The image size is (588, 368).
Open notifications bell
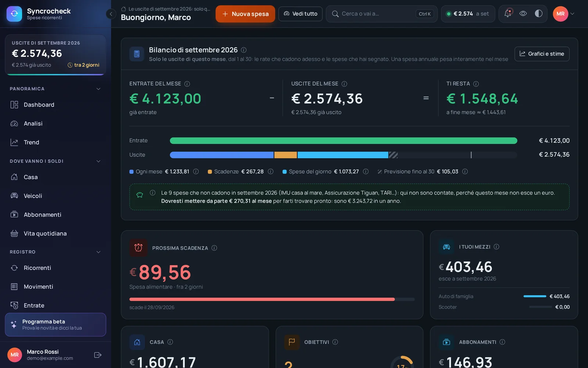point(508,14)
